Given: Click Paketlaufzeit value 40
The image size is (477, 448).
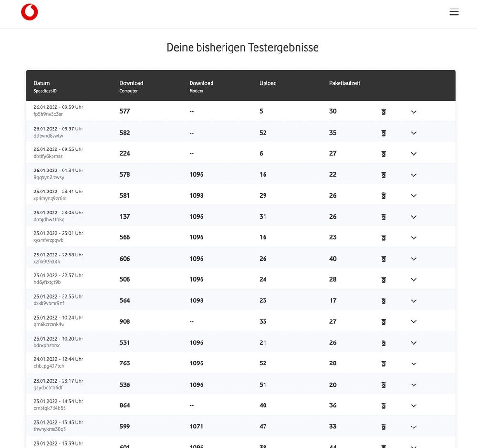Looking at the screenshot, I should 333,259.
